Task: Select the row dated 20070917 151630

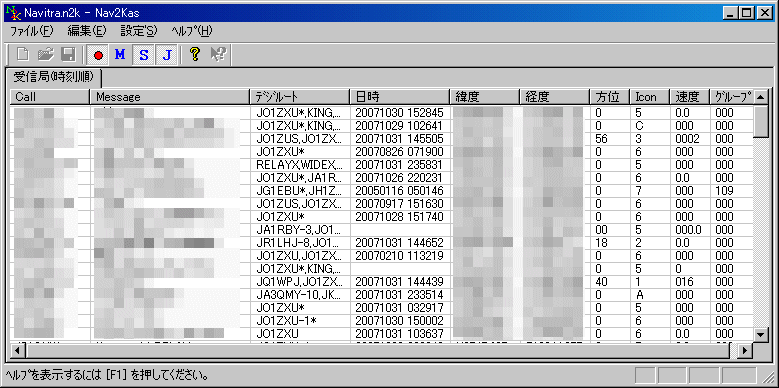Action: pos(382,204)
